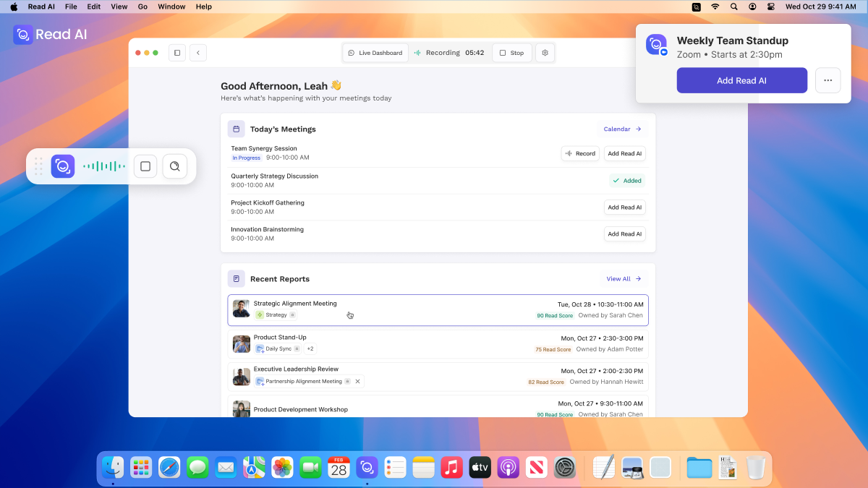Click the Recent Reports panel icon
The width and height of the screenshot is (868, 488).
[236, 278]
